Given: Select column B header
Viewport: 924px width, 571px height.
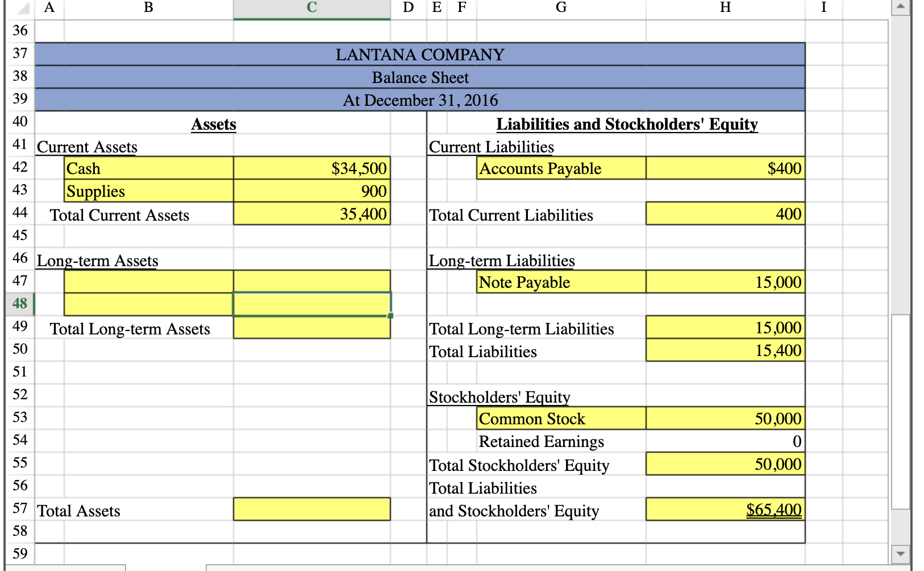Looking at the screenshot, I should [x=148, y=8].
